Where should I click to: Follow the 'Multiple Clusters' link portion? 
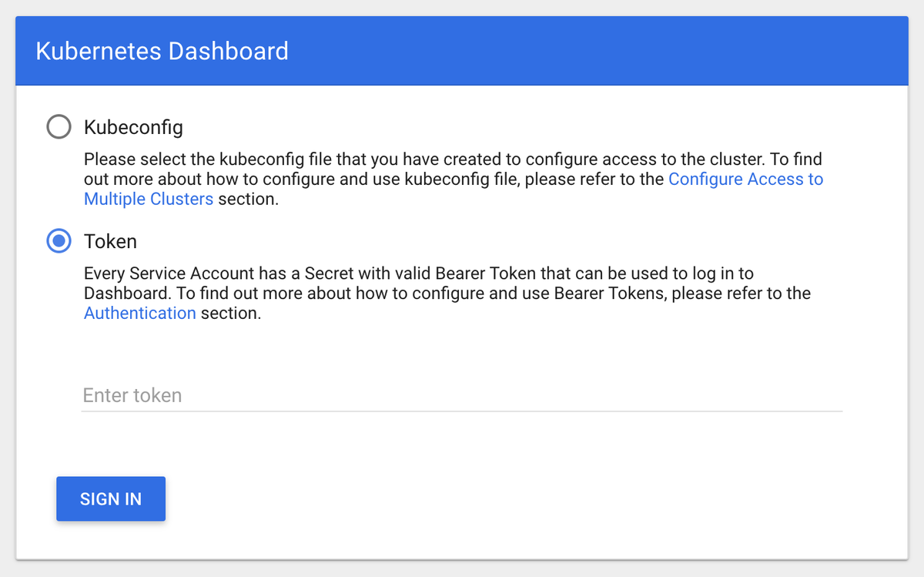[149, 199]
